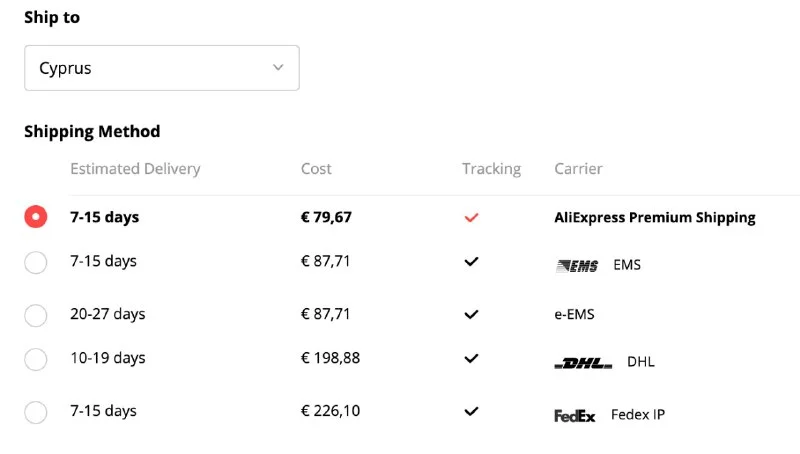
Task: Select the AliExpress Premium Shipping radio button
Action: pyautogui.click(x=35, y=217)
